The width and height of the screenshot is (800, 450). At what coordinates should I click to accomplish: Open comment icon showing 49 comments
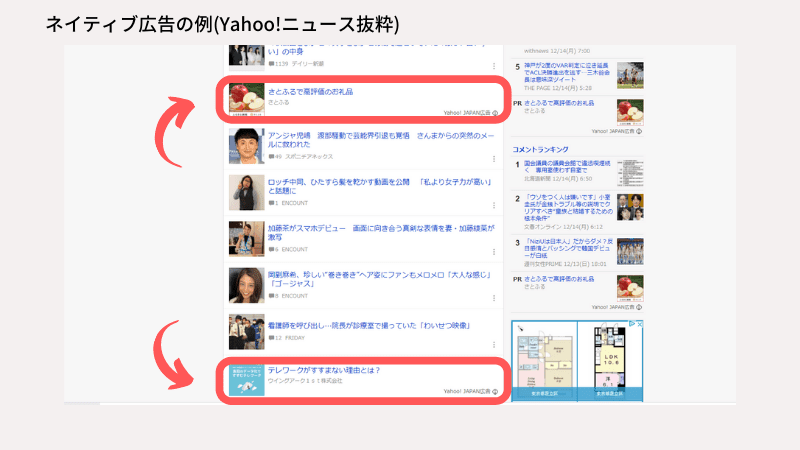click(271, 157)
